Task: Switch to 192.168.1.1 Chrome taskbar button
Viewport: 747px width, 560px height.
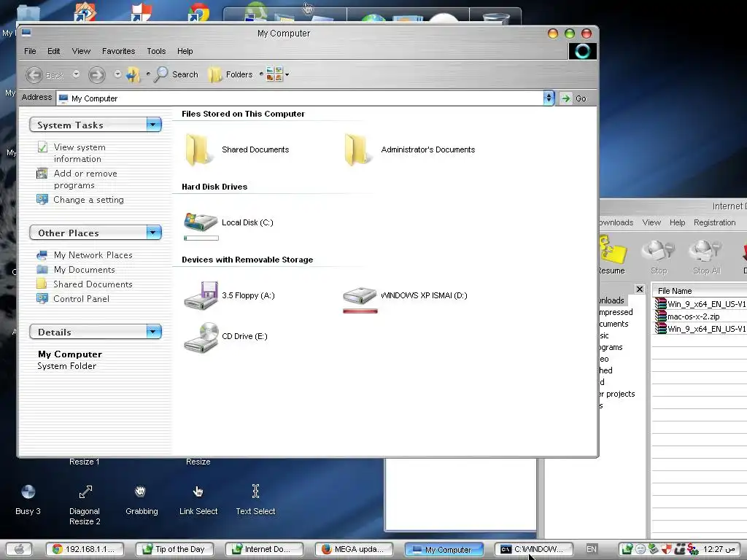Action: 85,549
